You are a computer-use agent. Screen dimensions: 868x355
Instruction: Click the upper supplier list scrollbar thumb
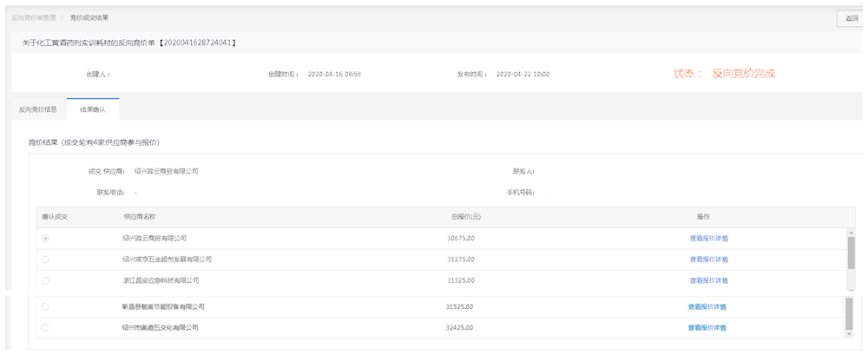pyautogui.click(x=851, y=253)
